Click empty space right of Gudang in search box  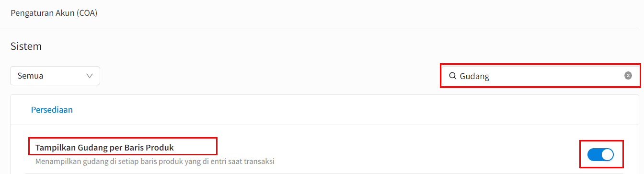pyautogui.click(x=556, y=76)
